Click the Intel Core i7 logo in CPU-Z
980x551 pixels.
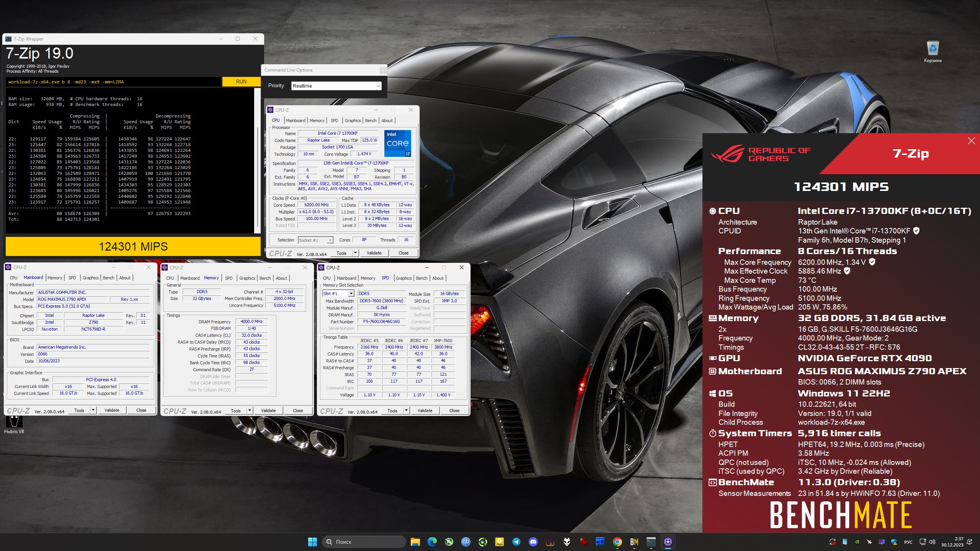pyautogui.click(x=398, y=143)
